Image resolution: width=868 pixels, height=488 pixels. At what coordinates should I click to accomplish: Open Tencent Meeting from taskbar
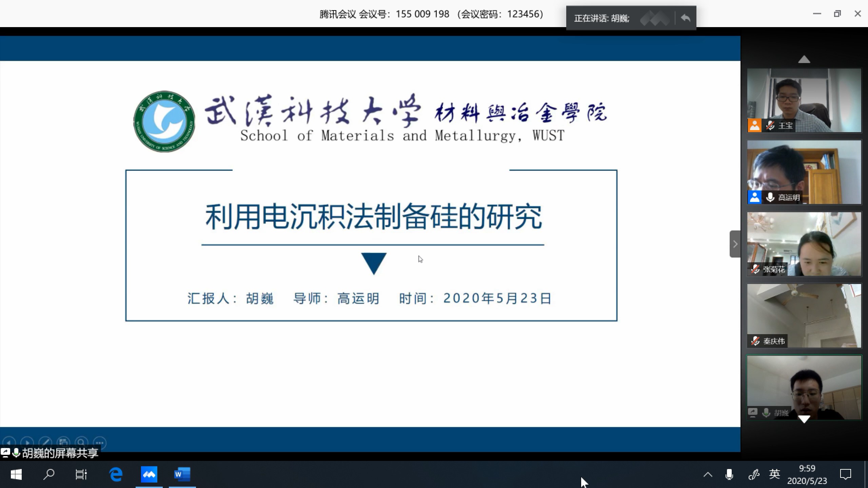149,474
